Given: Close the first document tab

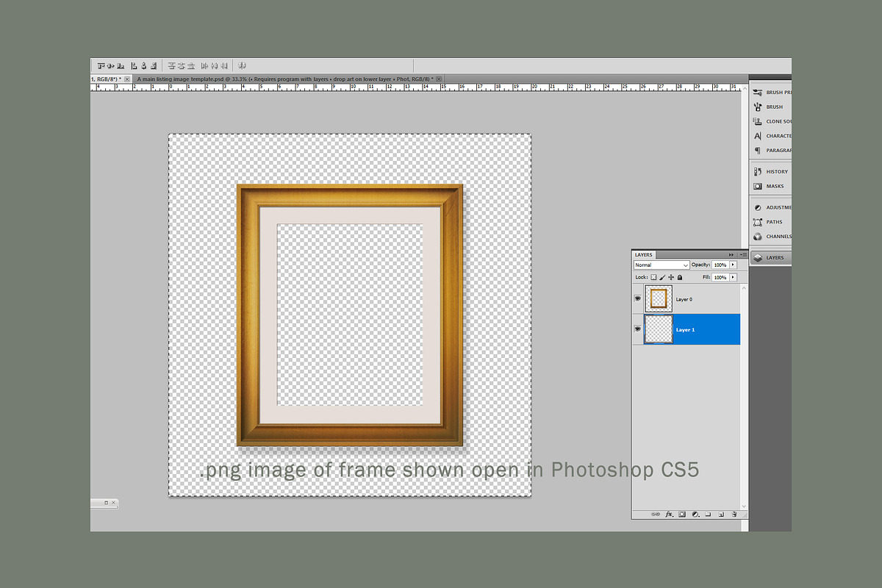Looking at the screenshot, I should [127, 79].
